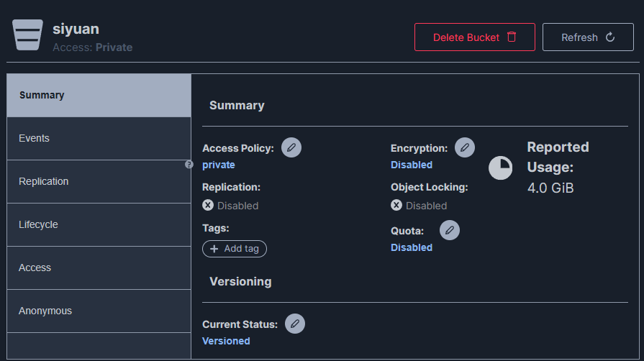The height and width of the screenshot is (361, 644).
Task: Open the Summary tab
Action: click(x=99, y=96)
